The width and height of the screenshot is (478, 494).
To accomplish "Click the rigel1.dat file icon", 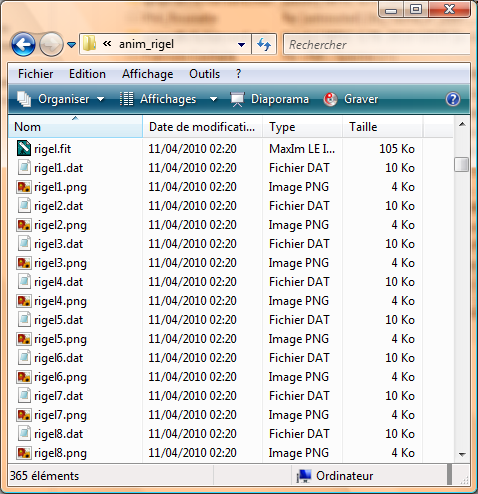I will click(x=24, y=168).
